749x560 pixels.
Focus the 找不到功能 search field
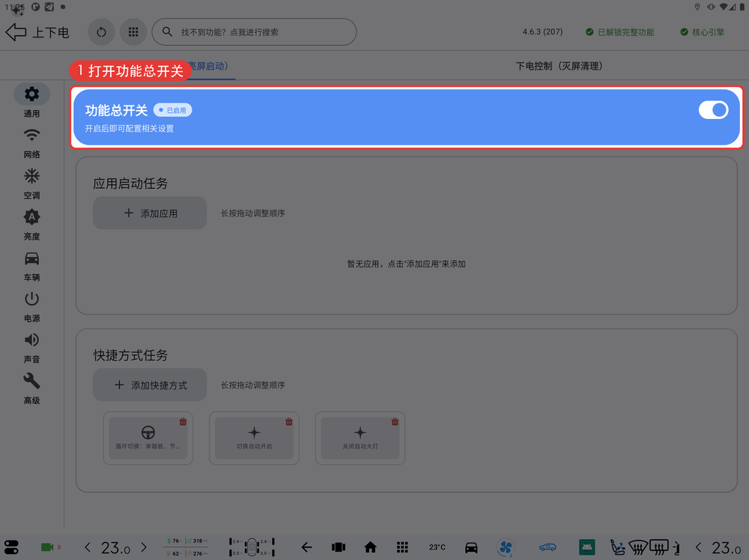254,32
